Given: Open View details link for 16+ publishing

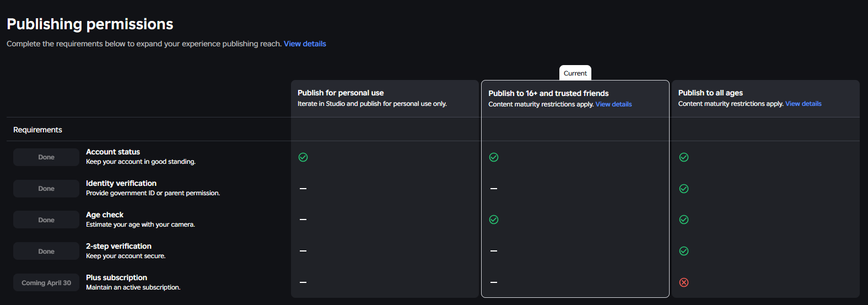Looking at the screenshot, I should click(x=613, y=104).
